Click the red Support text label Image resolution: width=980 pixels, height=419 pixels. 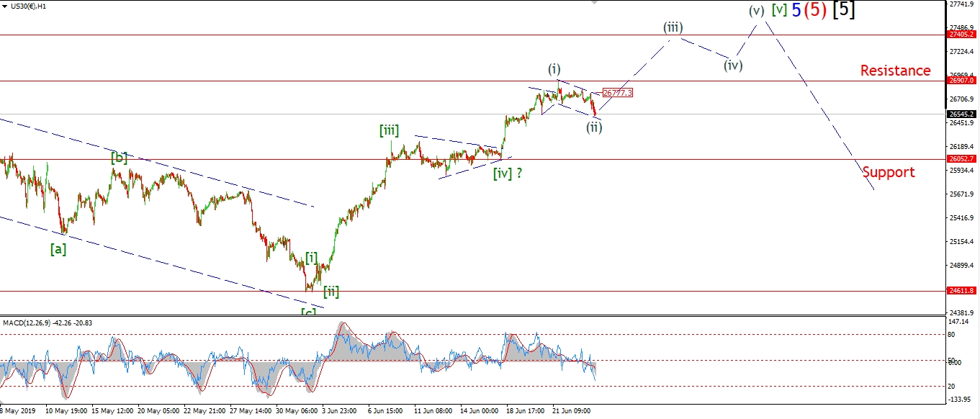click(889, 172)
